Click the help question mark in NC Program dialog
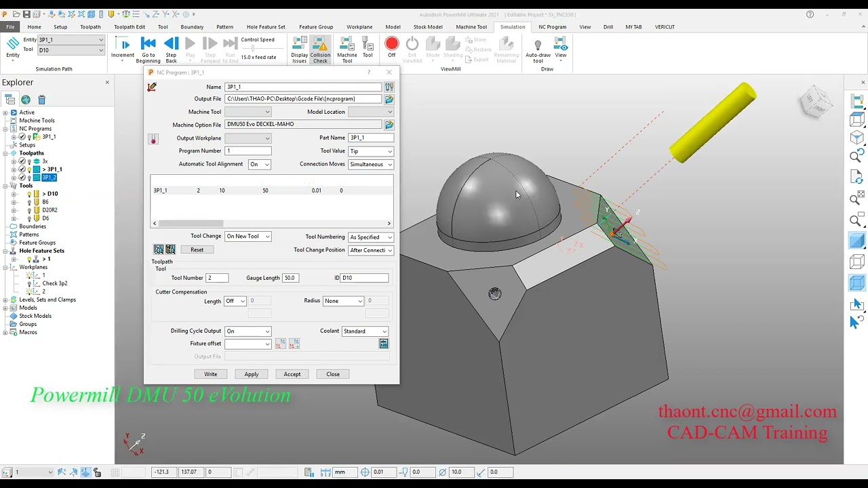The width and height of the screenshot is (868, 488). point(369,73)
